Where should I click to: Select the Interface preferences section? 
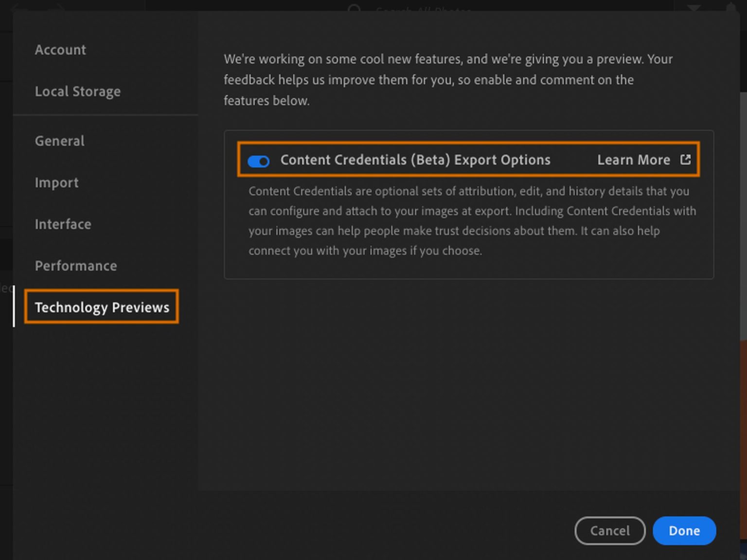[x=63, y=224]
